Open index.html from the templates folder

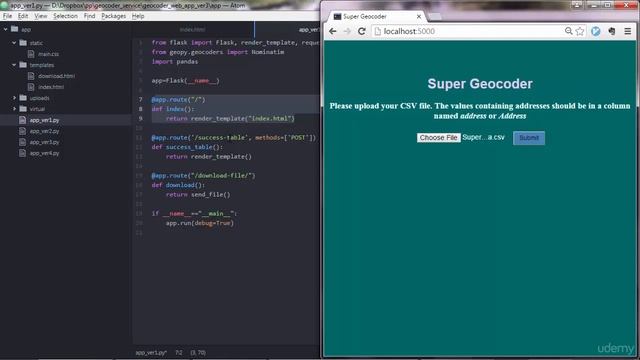pyautogui.click(x=51, y=87)
